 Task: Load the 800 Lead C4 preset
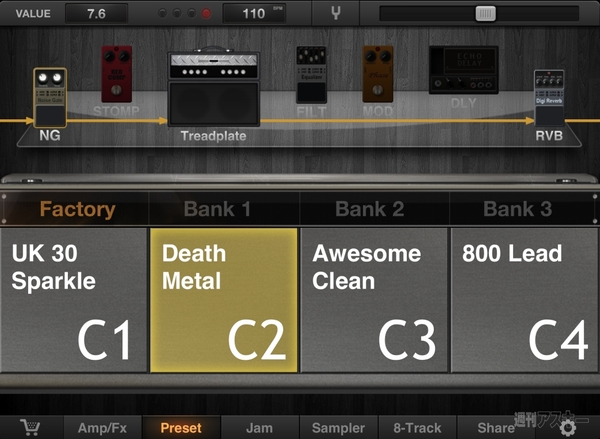[x=525, y=300]
